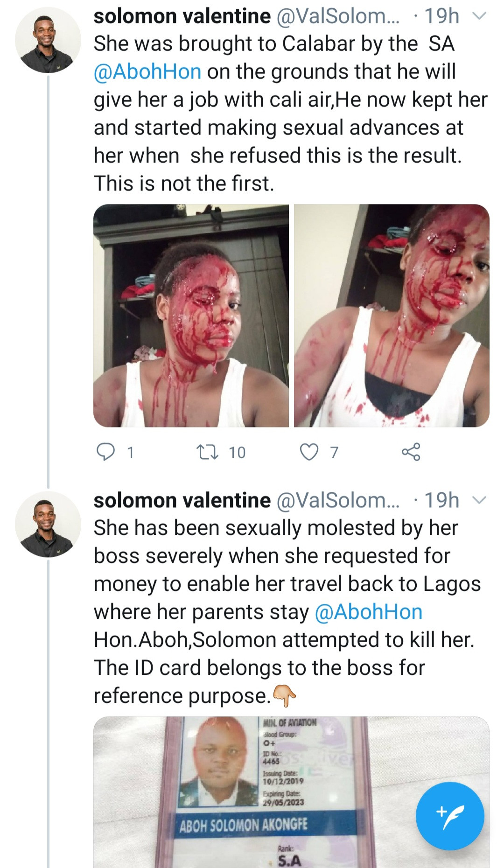
Task: Reply to the first tweet
Action: 105,452
